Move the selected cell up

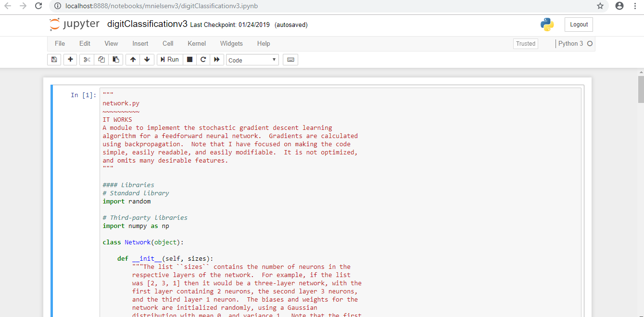coord(132,59)
